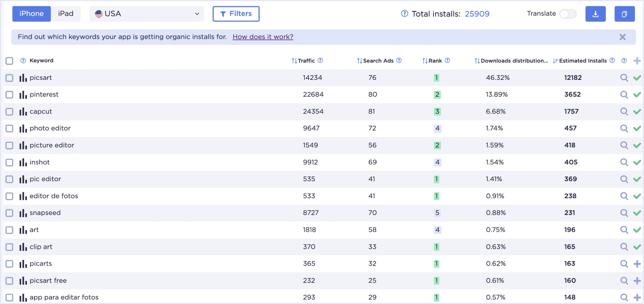Select the iPhone tab
Image resolution: width=644 pixels, height=304 pixels.
[31, 14]
